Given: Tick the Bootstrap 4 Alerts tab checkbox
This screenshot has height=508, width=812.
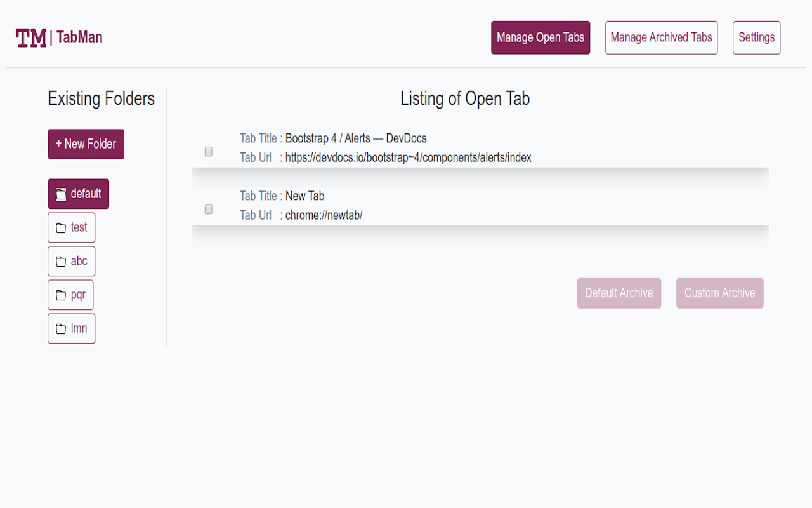Looking at the screenshot, I should (208, 152).
